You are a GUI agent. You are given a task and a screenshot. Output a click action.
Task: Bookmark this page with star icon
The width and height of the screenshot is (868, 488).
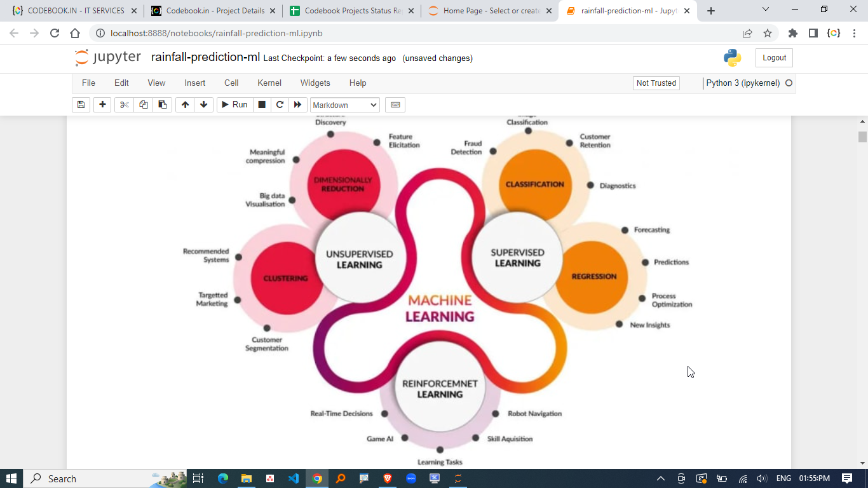767,33
